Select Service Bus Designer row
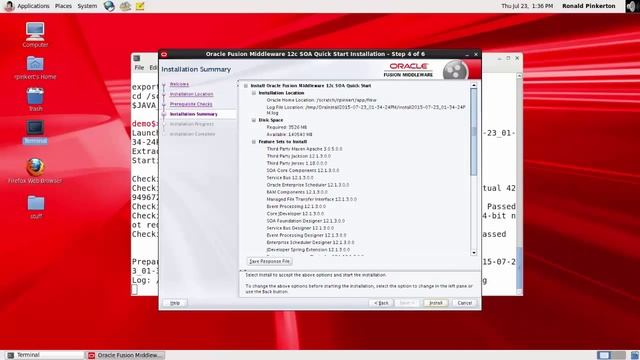 (300, 228)
